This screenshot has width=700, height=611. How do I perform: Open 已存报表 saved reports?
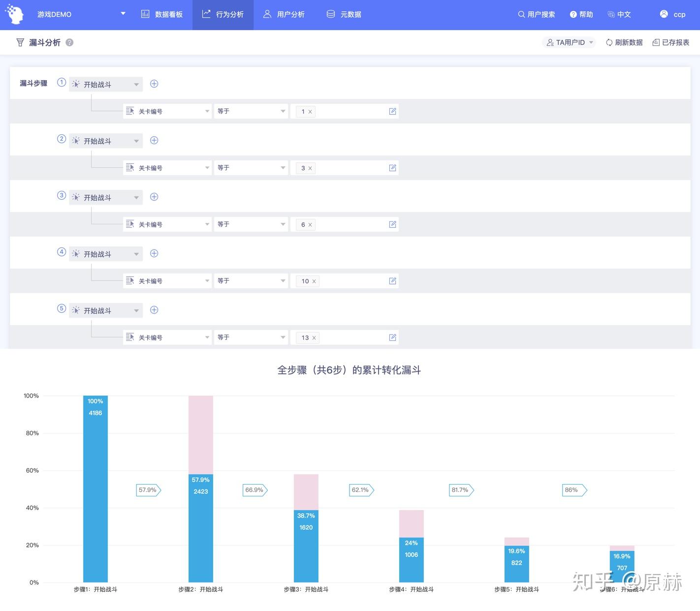[x=670, y=42]
